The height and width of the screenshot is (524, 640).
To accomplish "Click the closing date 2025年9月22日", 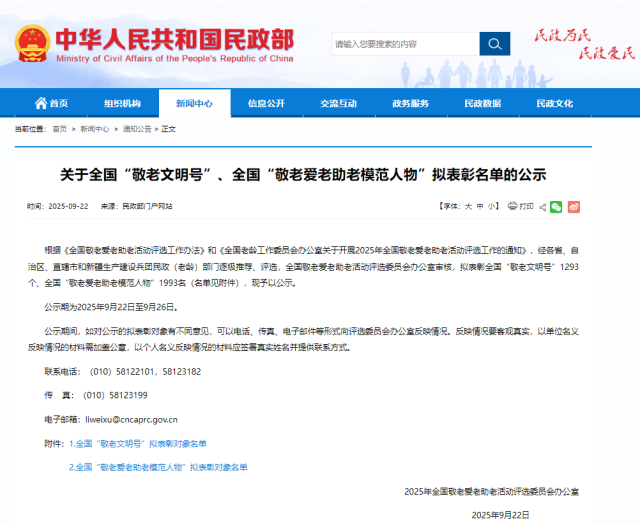I will [x=500, y=515].
